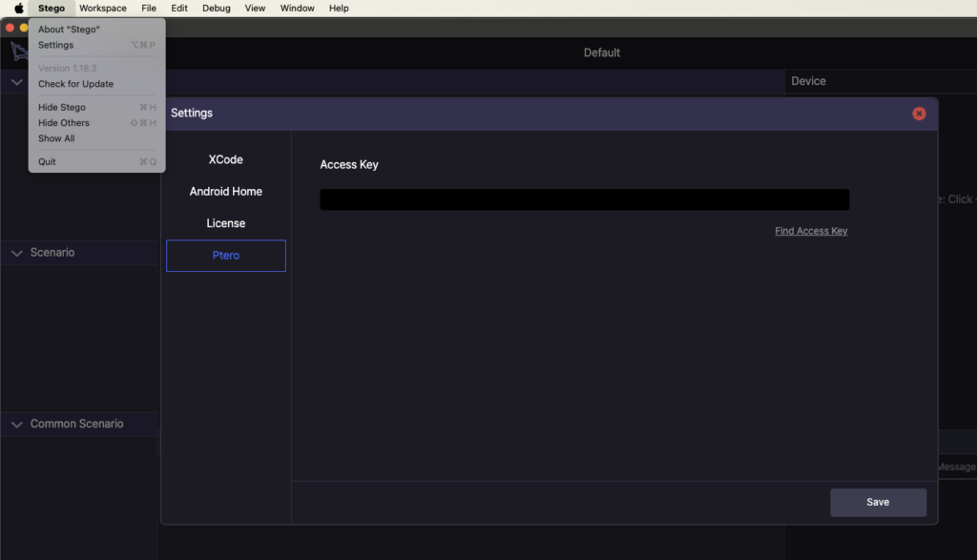Click the Access Key label

(x=349, y=164)
